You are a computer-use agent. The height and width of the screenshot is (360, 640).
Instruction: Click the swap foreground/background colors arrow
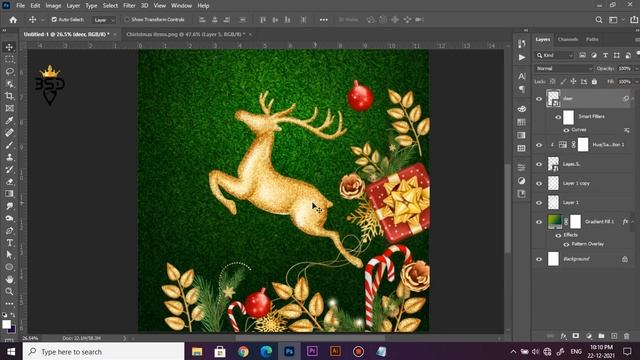tap(13, 315)
